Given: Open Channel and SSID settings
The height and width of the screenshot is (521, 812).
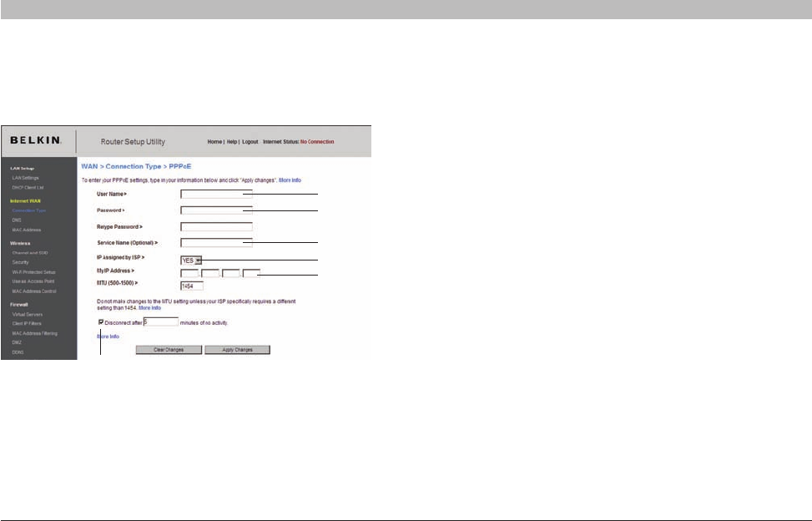Looking at the screenshot, I should click(x=30, y=253).
